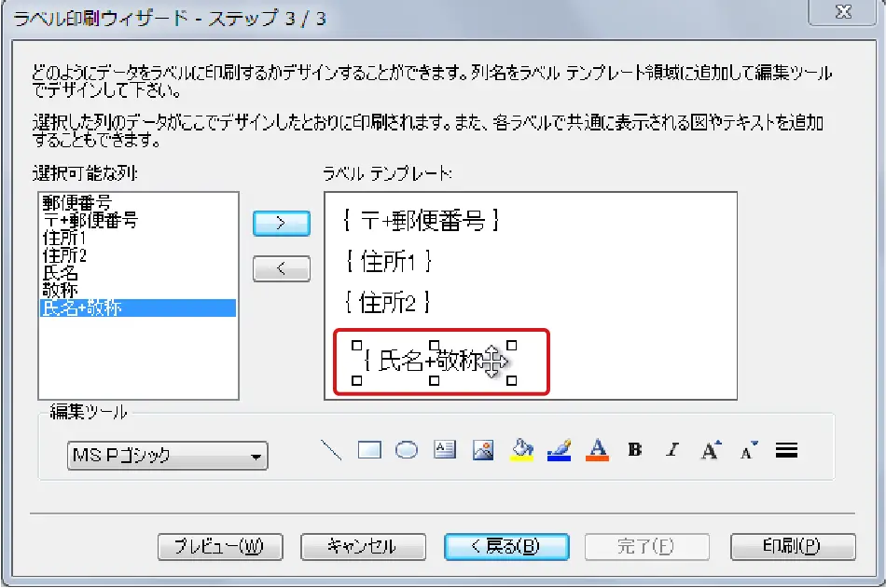The width and height of the screenshot is (886, 588).
Task: Open the line thickness options
Action: point(786,450)
